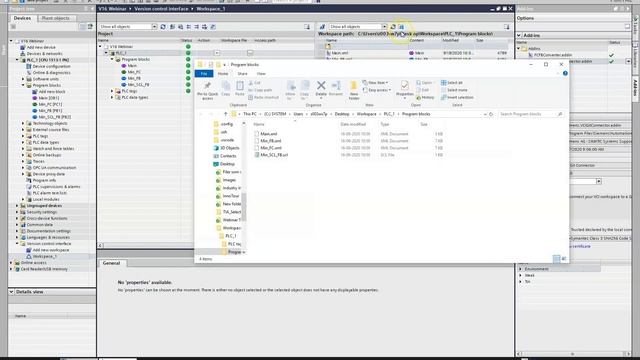640x360 pixels.
Task: Click 'Desktop' in Explorer breadcrumb
Action: click(x=342, y=114)
